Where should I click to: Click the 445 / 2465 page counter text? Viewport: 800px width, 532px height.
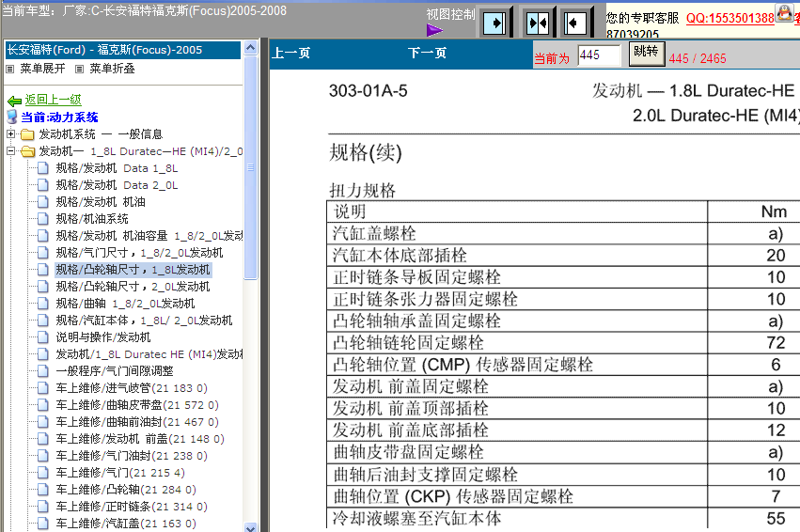[698, 58]
